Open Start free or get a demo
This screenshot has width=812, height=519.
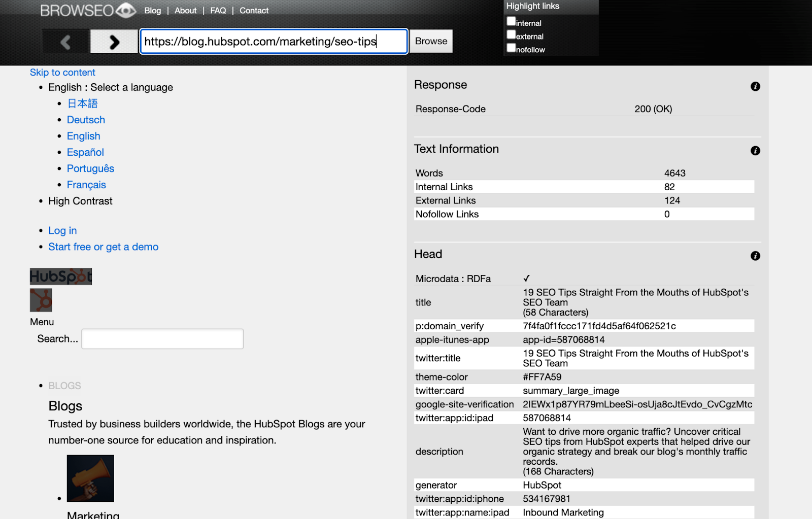(x=104, y=247)
